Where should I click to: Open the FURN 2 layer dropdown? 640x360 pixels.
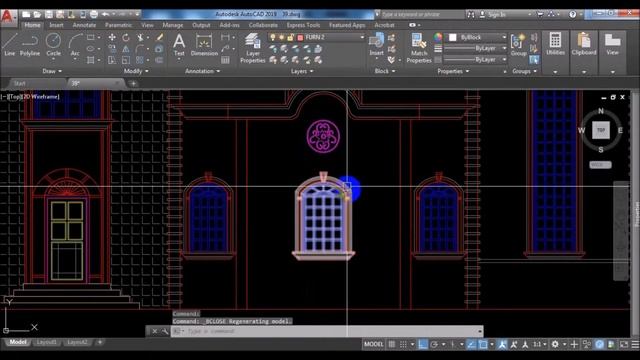click(x=362, y=37)
